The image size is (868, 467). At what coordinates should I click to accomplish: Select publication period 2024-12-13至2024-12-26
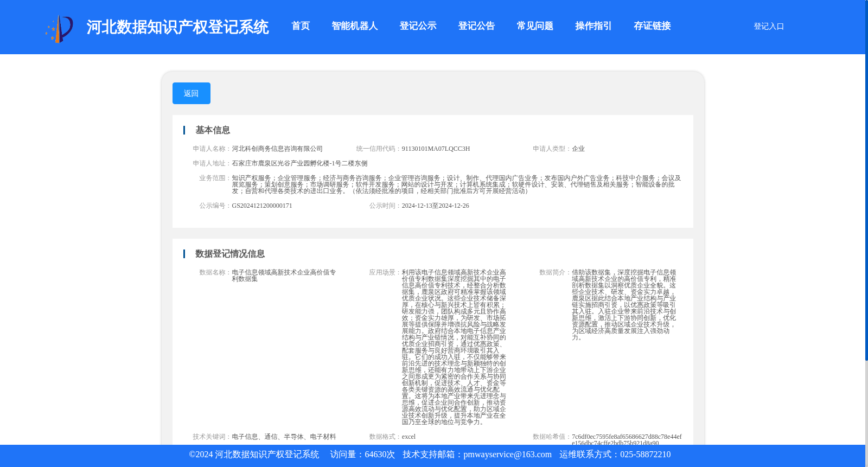click(435, 206)
